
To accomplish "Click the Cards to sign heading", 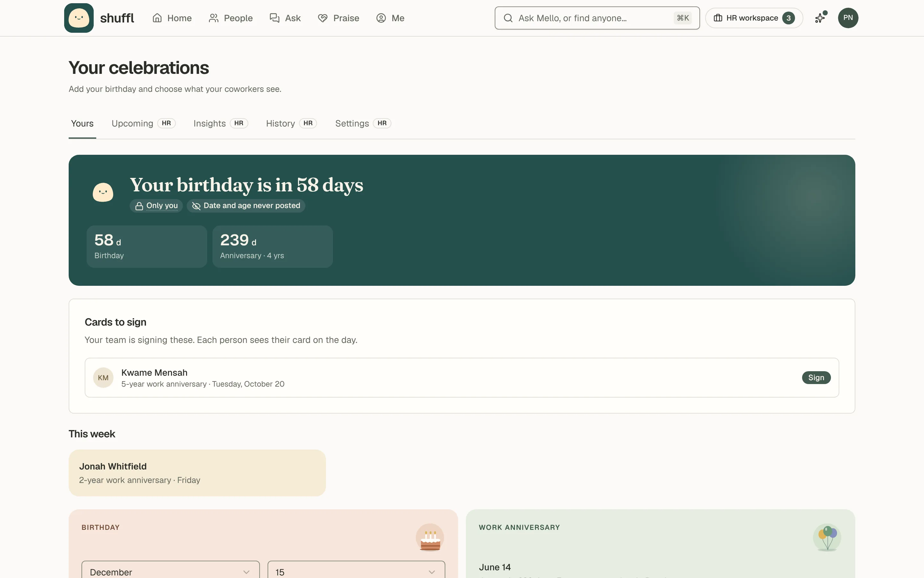I will (x=115, y=322).
